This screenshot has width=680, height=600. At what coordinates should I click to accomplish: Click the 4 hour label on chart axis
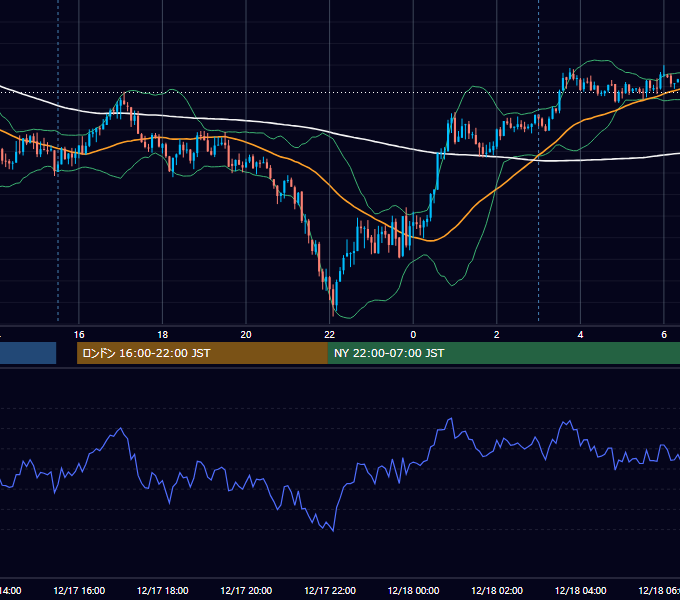pyautogui.click(x=580, y=334)
